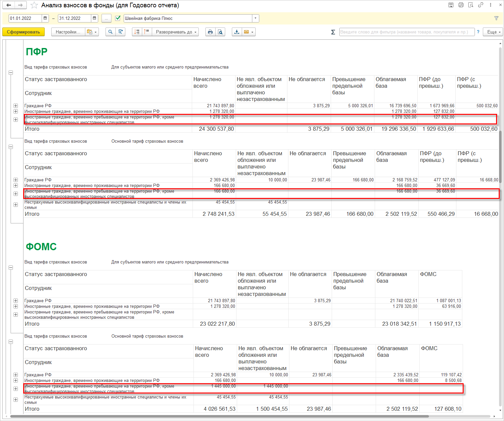Image resolution: width=504 pixels, height=421 pixels.
Task: Send report by email with envelope button
Action: coord(249,32)
